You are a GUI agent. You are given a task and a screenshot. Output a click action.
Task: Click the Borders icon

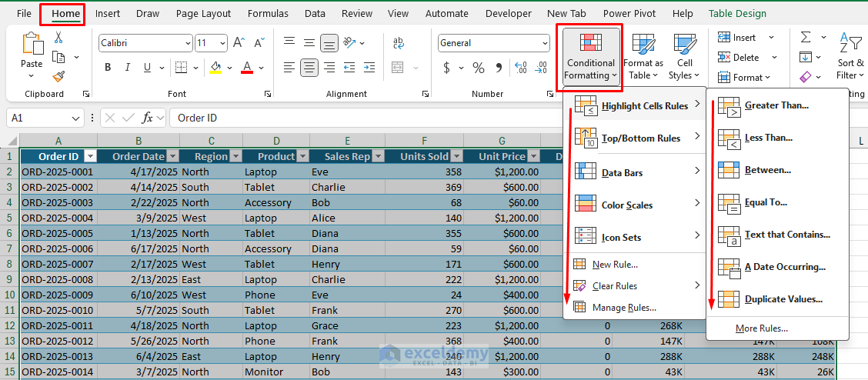(181, 68)
